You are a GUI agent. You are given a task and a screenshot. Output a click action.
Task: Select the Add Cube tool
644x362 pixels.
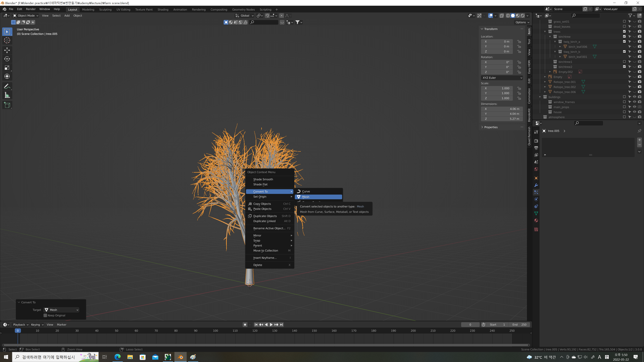pyautogui.click(x=7, y=105)
